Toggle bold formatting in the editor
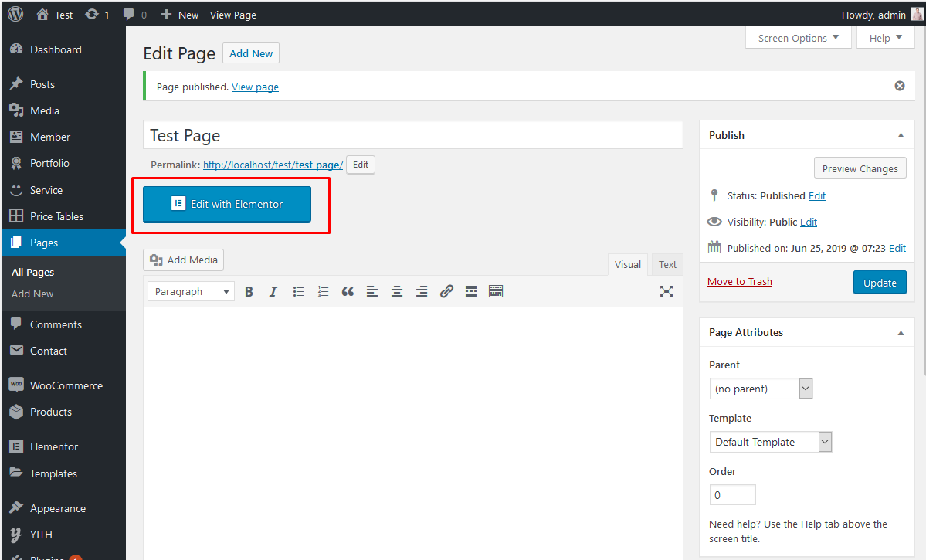 coord(249,291)
